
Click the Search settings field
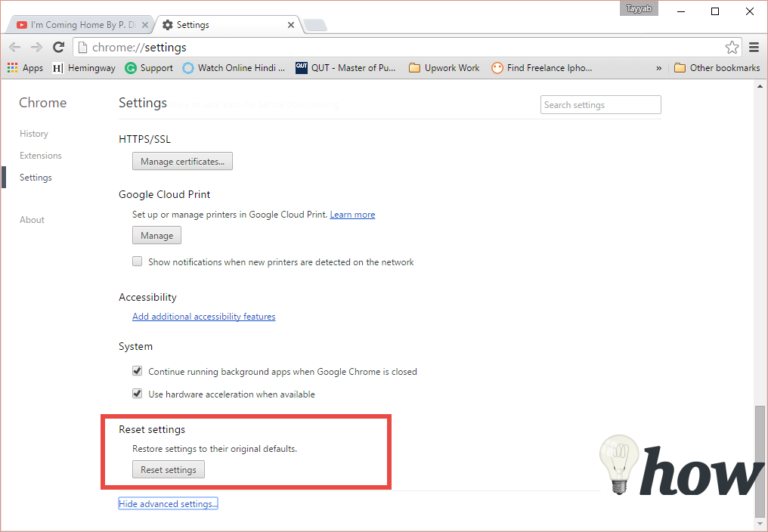pyautogui.click(x=600, y=105)
